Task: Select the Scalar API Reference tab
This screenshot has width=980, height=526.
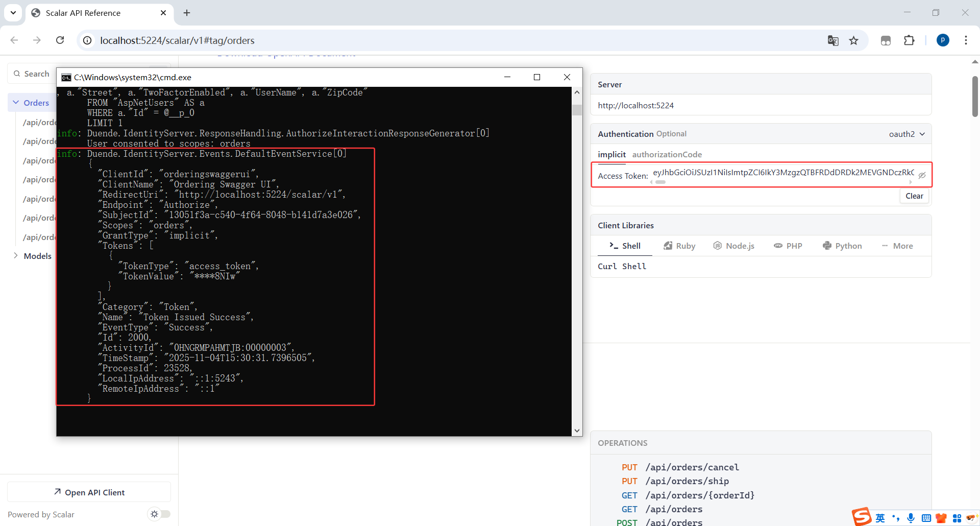Action: pos(99,13)
